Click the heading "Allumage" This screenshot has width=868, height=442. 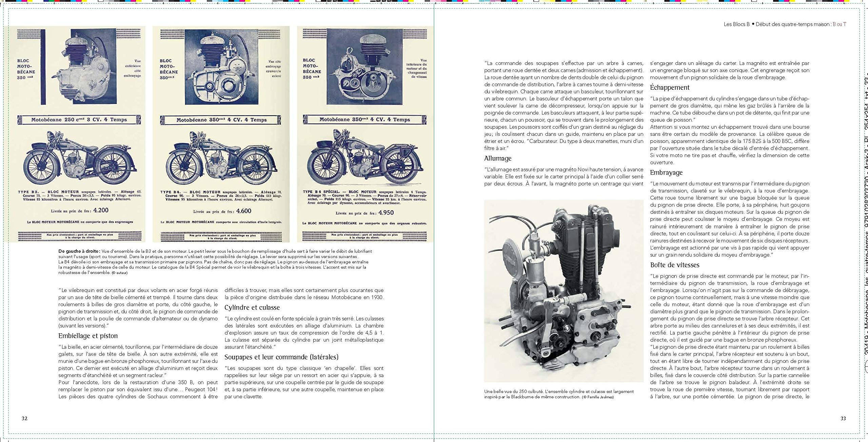498,158
